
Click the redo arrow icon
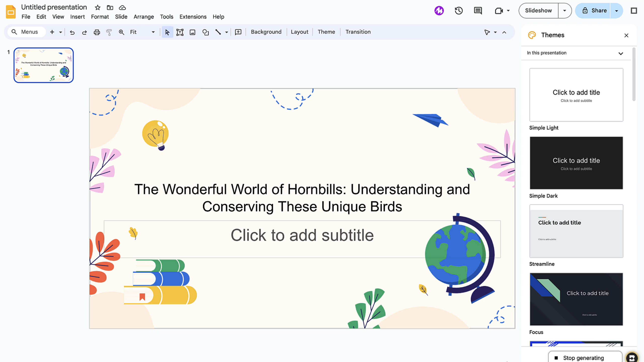coord(84,32)
